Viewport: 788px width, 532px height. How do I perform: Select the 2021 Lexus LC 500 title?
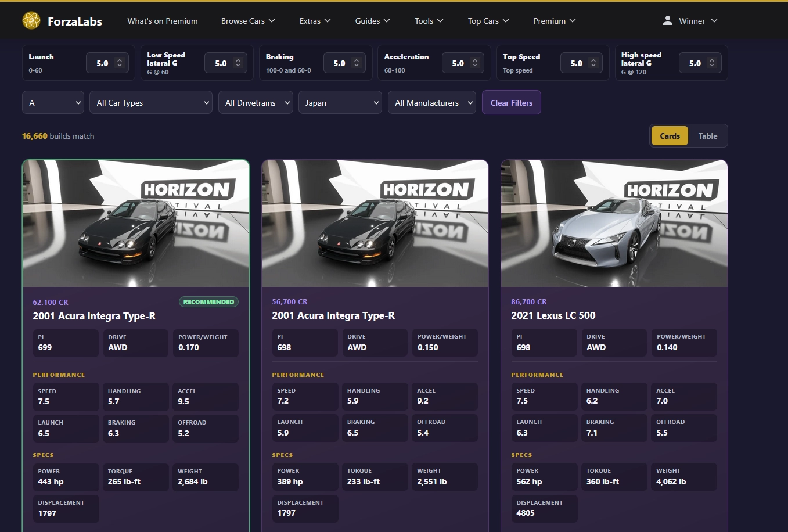[553, 315]
